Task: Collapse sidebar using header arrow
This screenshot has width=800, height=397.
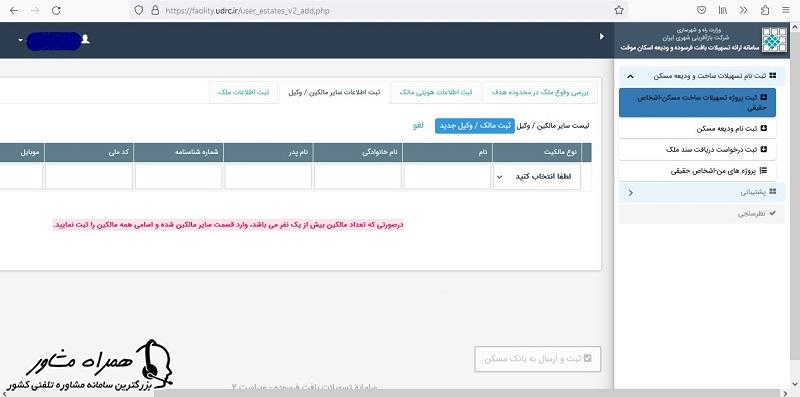Action: 602,37
